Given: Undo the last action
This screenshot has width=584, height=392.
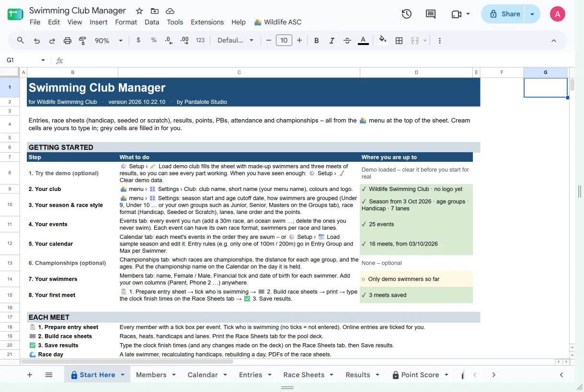Looking at the screenshot, I should [x=37, y=41].
